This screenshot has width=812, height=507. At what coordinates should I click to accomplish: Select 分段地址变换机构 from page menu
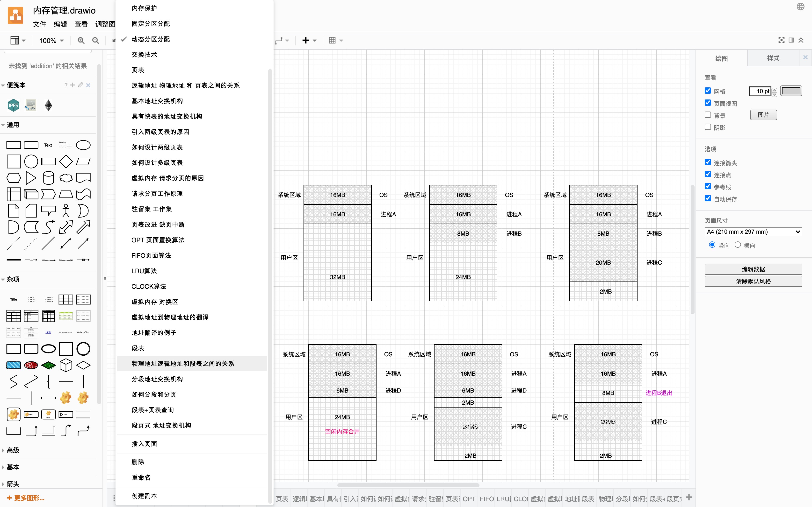pos(157,379)
